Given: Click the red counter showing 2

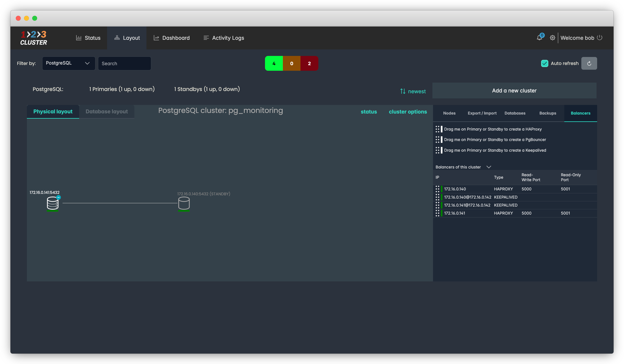Looking at the screenshot, I should [309, 63].
